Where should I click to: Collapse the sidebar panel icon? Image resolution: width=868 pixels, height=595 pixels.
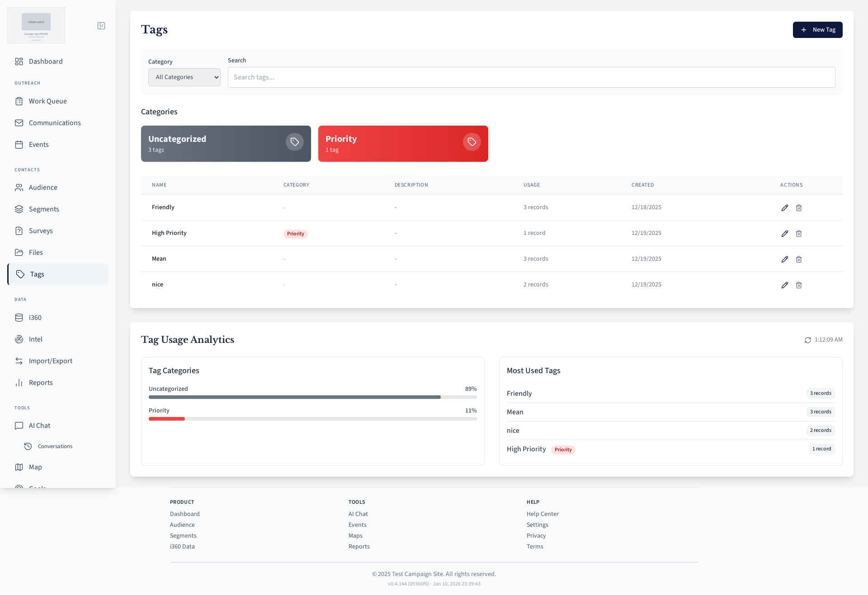[101, 26]
